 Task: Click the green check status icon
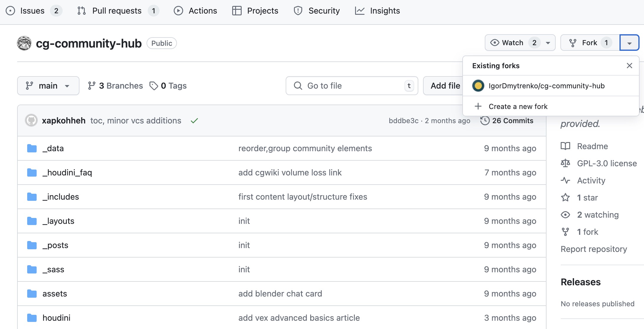coord(194,120)
